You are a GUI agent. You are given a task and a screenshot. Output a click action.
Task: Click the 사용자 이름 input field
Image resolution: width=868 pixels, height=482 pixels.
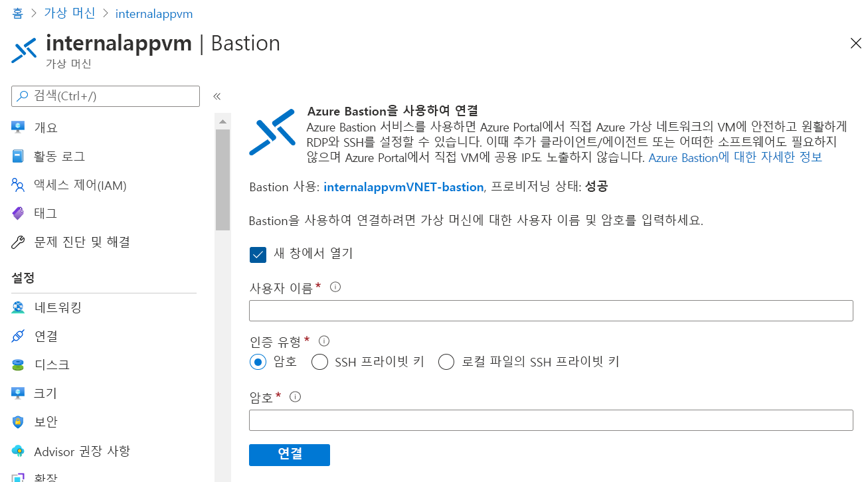(x=551, y=311)
